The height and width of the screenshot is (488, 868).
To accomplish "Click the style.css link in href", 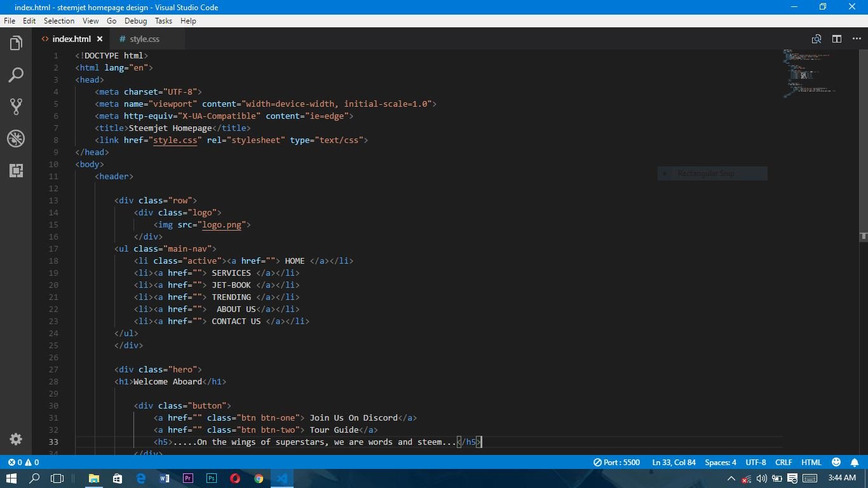I will click(175, 140).
